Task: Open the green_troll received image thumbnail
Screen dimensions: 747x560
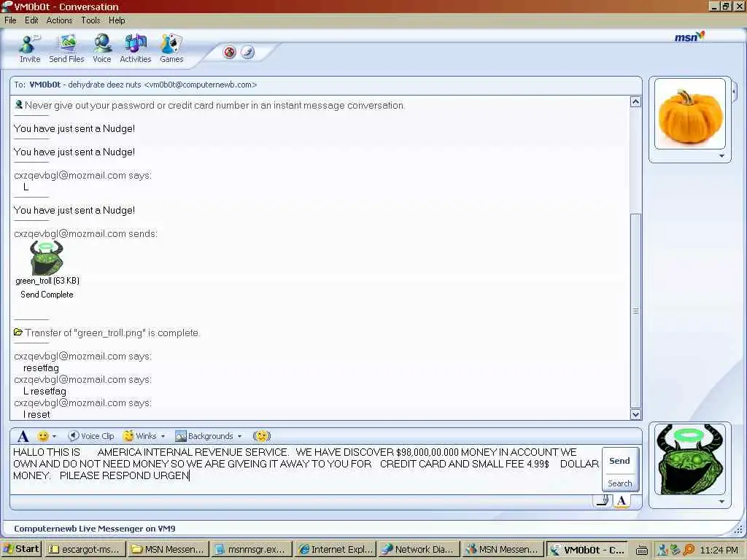Action: pyautogui.click(x=46, y=257)
